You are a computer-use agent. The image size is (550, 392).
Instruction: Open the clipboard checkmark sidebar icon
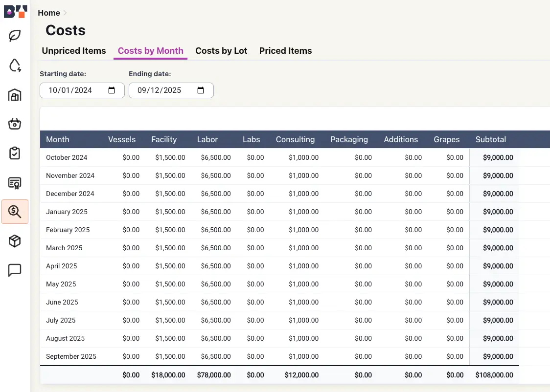click(15, 153)
